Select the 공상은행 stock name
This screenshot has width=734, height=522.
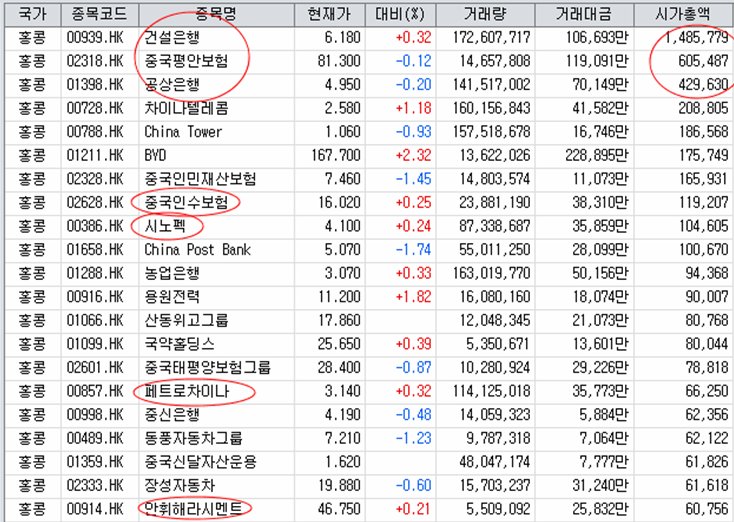pyautogui.click(x=172, y=85)
